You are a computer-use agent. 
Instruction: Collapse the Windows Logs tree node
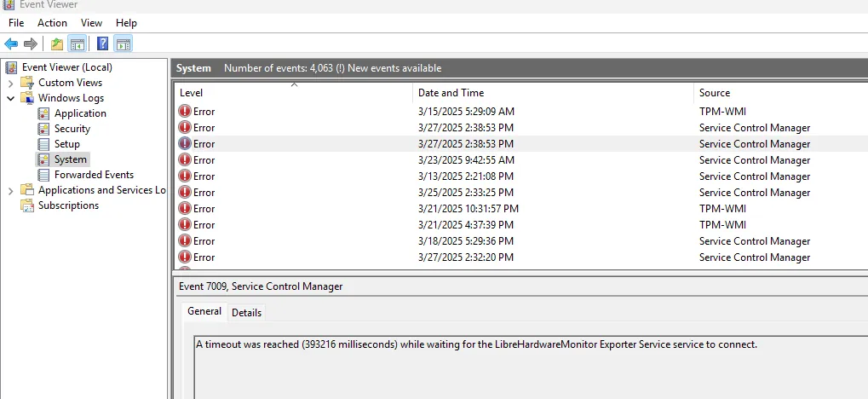pyautogui.click(x=10, y=98)
